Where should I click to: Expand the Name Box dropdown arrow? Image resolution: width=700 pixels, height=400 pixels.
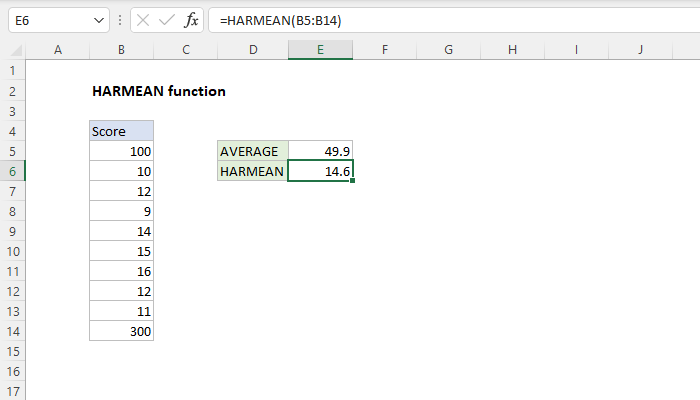pos(99,21)
